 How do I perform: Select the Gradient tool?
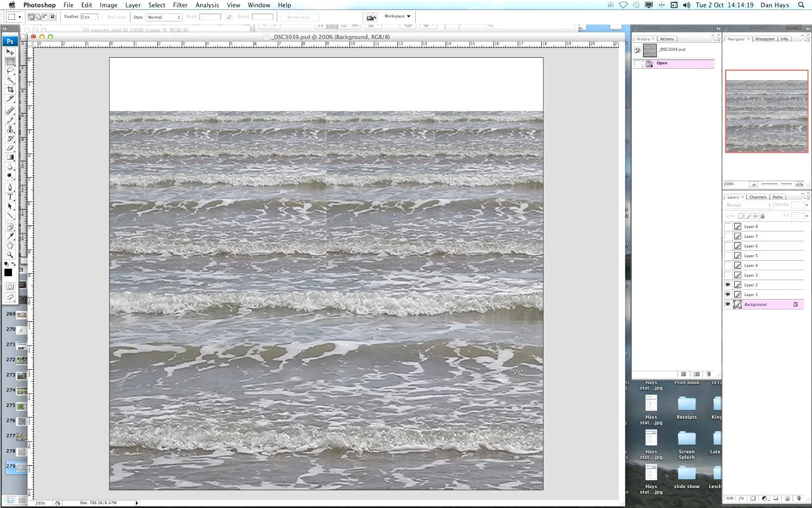pos(10,157)
